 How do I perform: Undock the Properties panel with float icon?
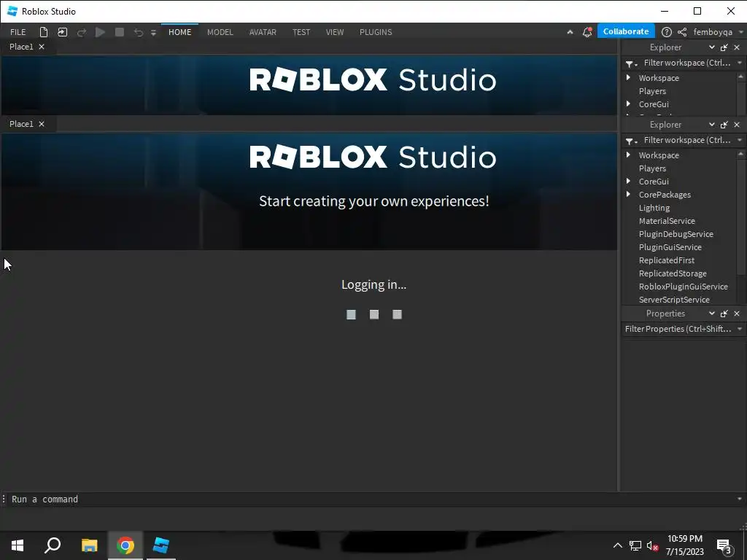724,314
